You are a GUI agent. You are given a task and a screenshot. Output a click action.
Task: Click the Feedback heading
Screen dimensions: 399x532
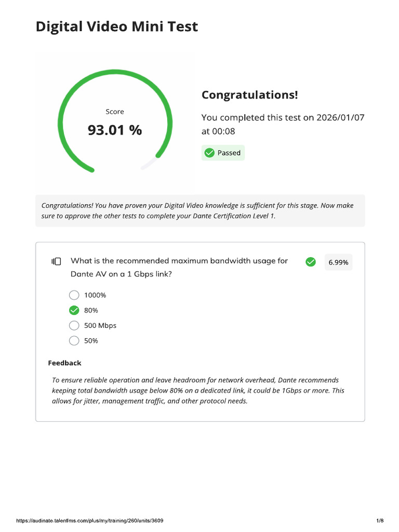click(64, 363)
